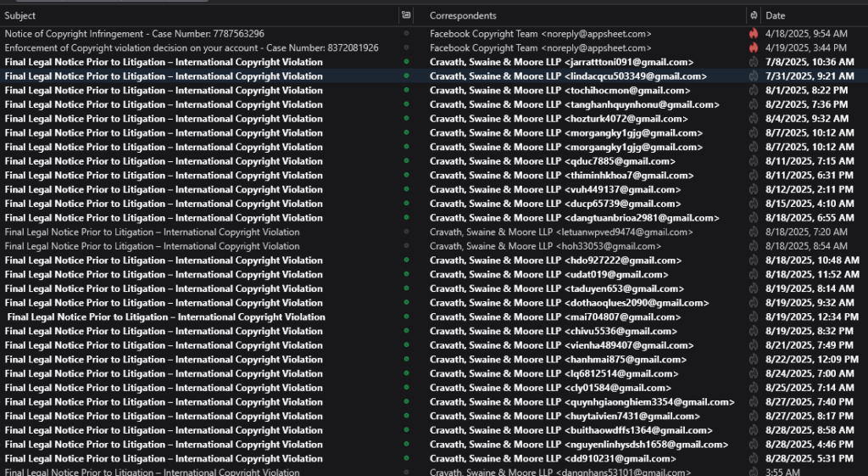Image resolution: width=868 pixels, height=476 pixels.
Task: Mark hanhmai875@gmail.com message as junk
Action: 754,360
